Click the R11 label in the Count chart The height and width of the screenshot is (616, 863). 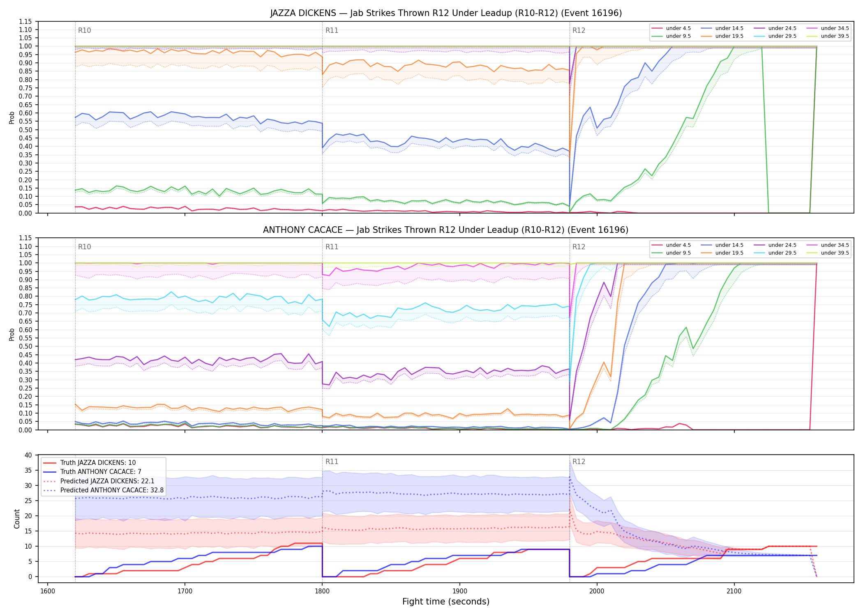click(332, 462)
